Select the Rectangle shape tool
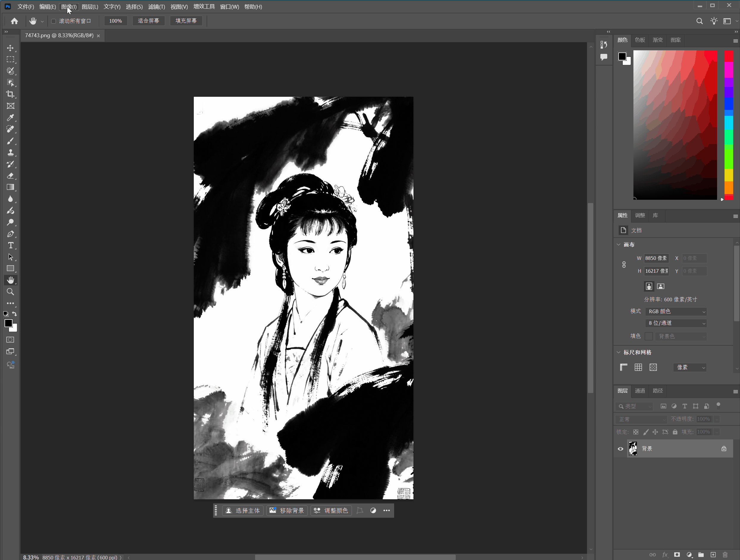The height and width of the screenshot is (560, 740). [10, 269]
